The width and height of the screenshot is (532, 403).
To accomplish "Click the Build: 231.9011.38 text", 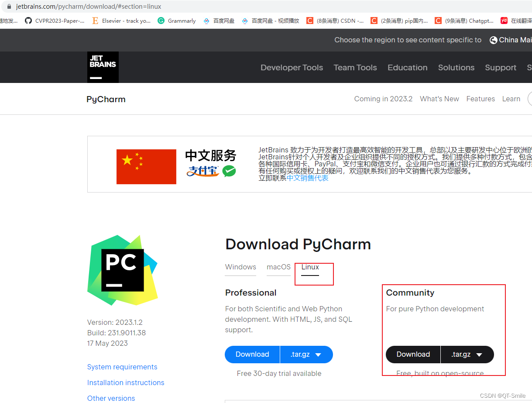I will pyautogui.click(x=117, y=333).
